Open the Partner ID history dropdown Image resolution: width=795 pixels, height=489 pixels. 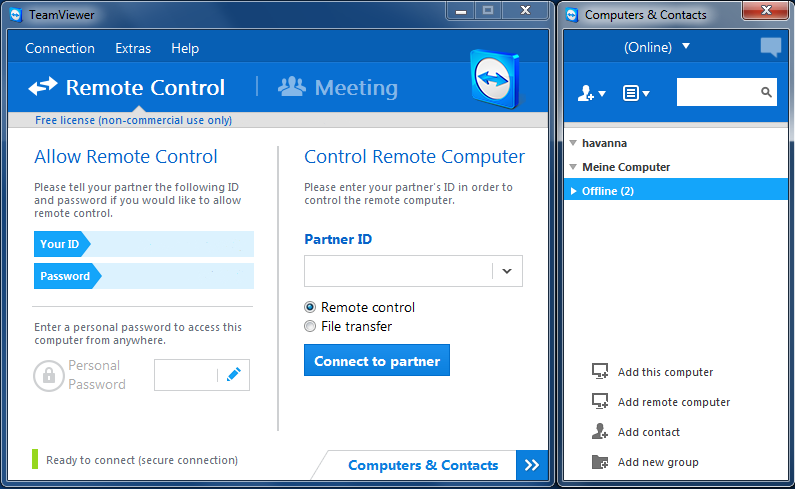(x=507, y=271)
